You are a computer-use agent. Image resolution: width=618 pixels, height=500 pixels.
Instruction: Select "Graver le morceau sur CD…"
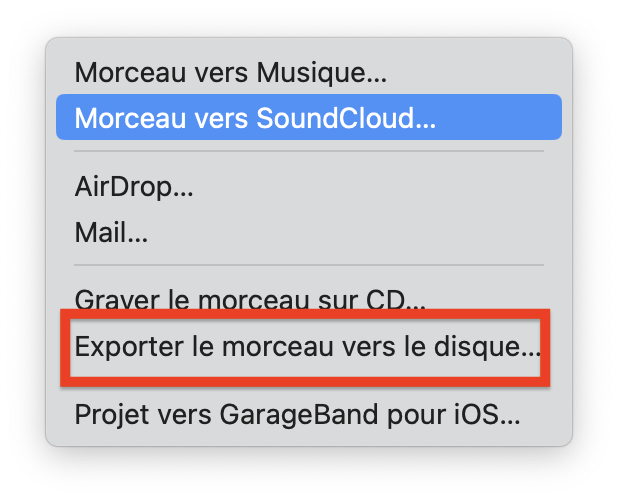[x=309, y=300]
